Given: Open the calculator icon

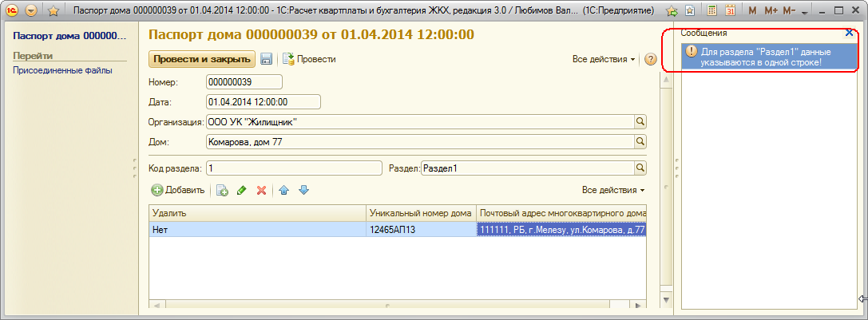Looking at the screenshot, I should pos(712,10).
